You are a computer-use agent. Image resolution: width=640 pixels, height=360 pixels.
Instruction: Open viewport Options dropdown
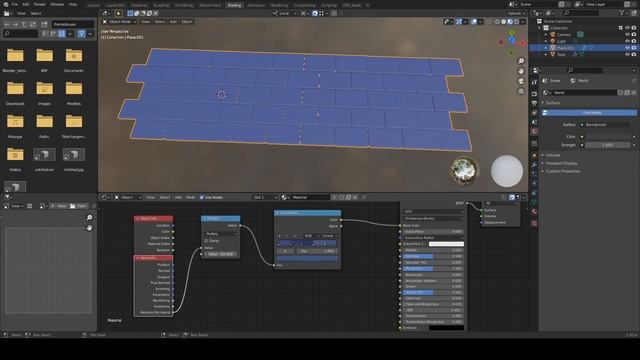[516, 13]
